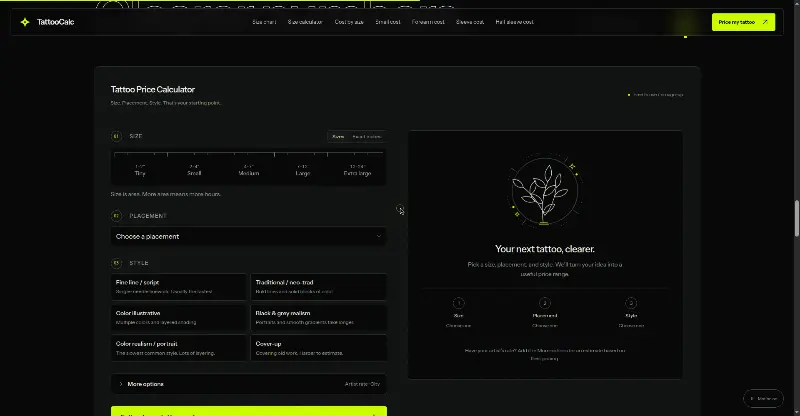Click the Artist rate / City label in More options
The height and width of the screenshot is (416, 800).
[362, 384]
